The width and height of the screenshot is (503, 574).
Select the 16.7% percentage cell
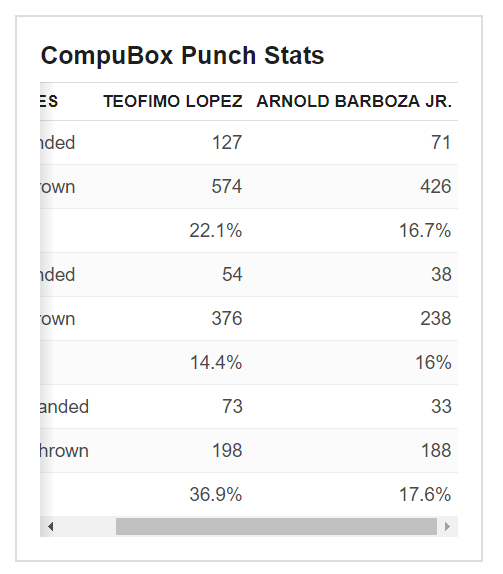425,231
